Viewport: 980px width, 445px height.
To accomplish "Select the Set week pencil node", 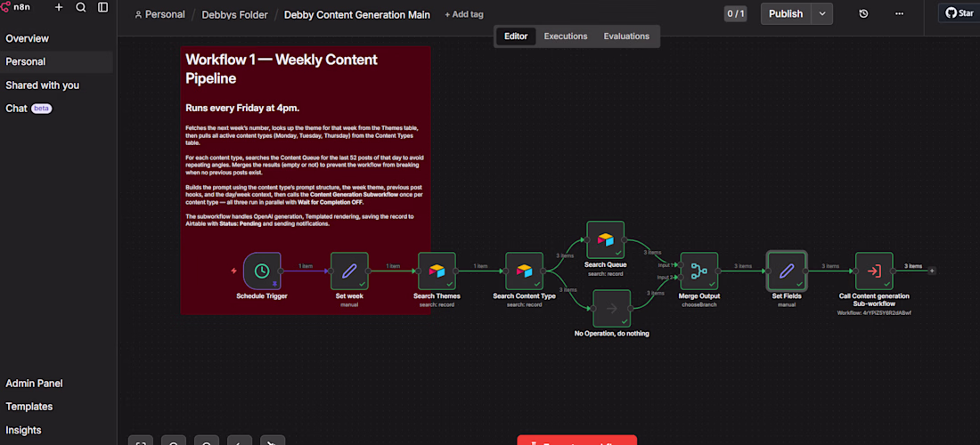I will pyautogui.click(x=349, y=271).
